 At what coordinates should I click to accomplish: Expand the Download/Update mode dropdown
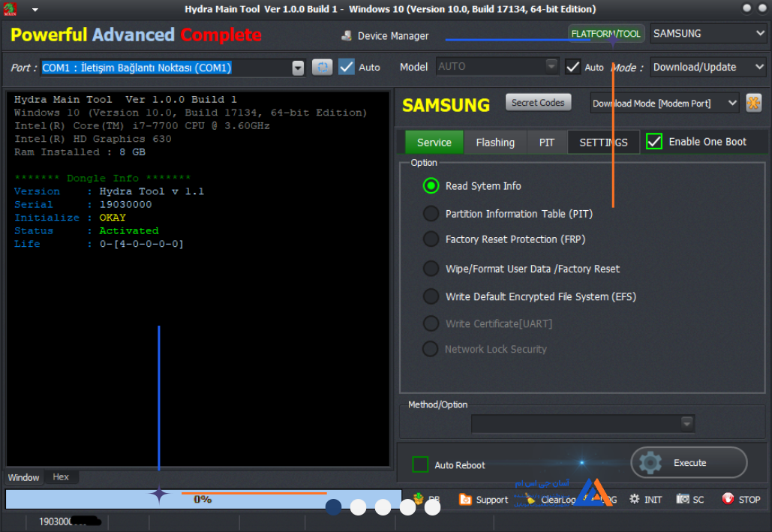click(708, 67)
